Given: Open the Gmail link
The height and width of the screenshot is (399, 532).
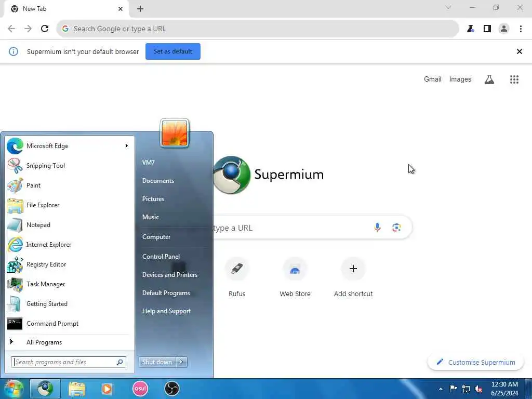Looking at the screenshot, I should [433, 79].
